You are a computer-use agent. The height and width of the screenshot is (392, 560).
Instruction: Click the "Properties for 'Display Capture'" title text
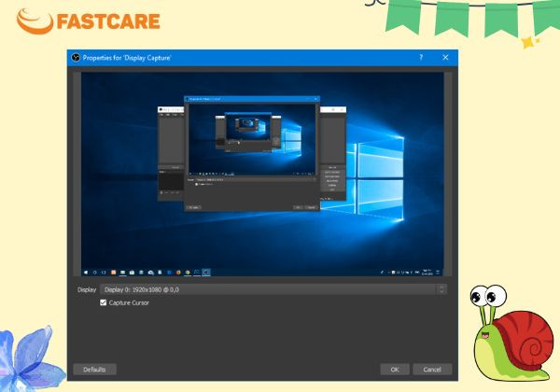pos(127,58)
